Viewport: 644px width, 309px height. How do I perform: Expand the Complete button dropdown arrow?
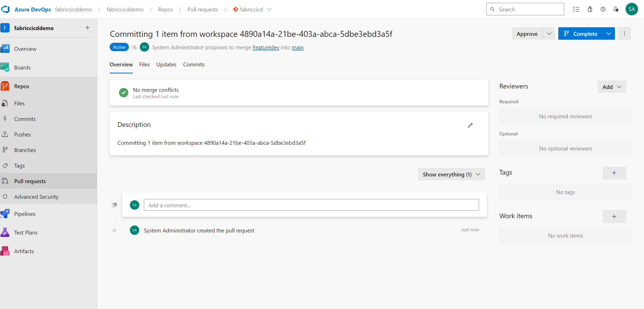point(609,34)
